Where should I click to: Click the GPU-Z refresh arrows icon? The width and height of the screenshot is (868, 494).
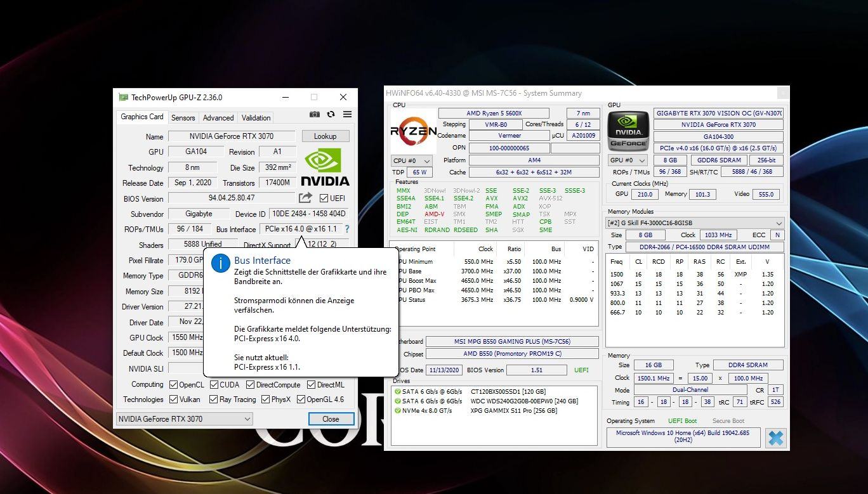pyautogui.click(x=331, y=114)
